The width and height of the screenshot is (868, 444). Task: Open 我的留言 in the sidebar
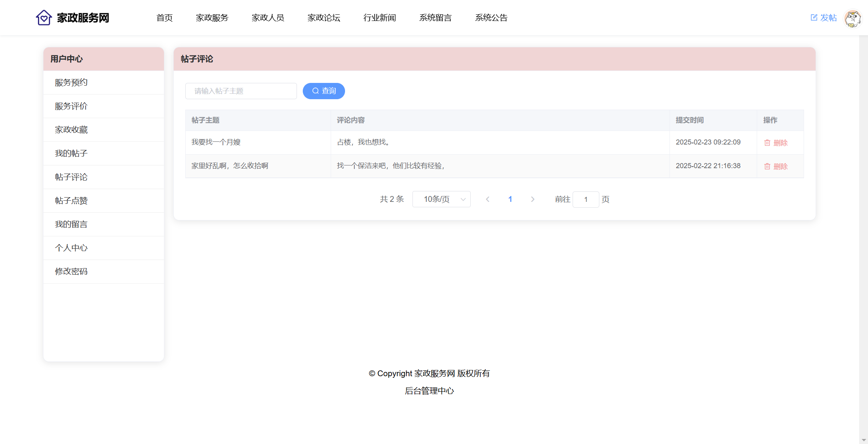point(71,224)
